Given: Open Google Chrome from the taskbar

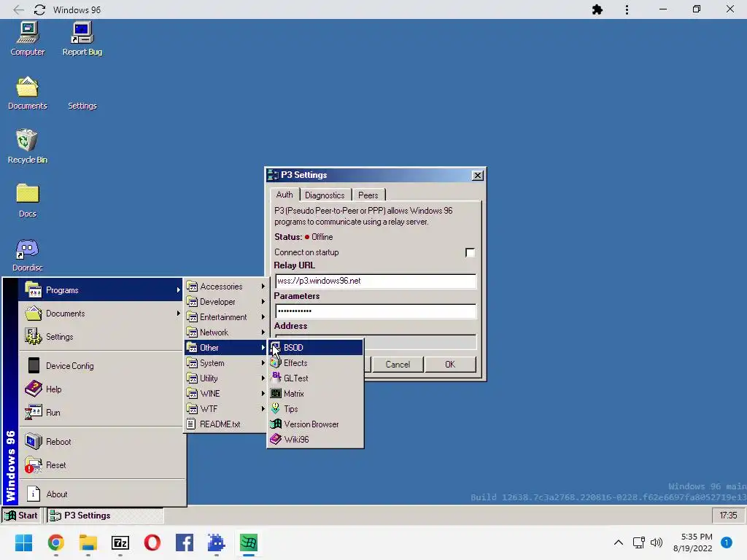Looking at the screenshot, I should click(x=55, y=542).
